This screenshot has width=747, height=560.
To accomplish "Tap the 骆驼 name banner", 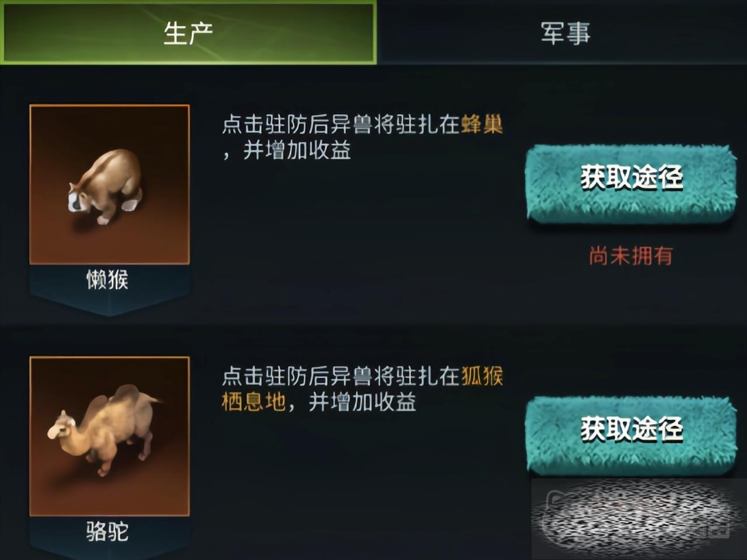I will [x=107, y=532].
